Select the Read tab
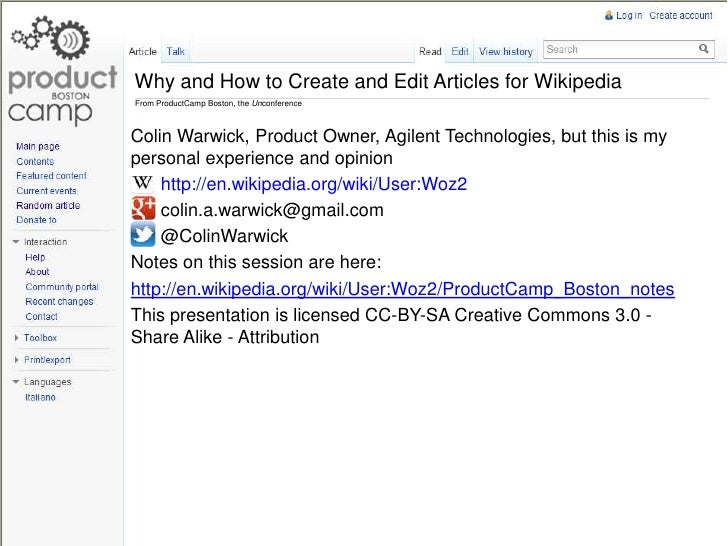The width and height of the screenshot is (728, 546). pyautogui.click(x=430, y=52)
